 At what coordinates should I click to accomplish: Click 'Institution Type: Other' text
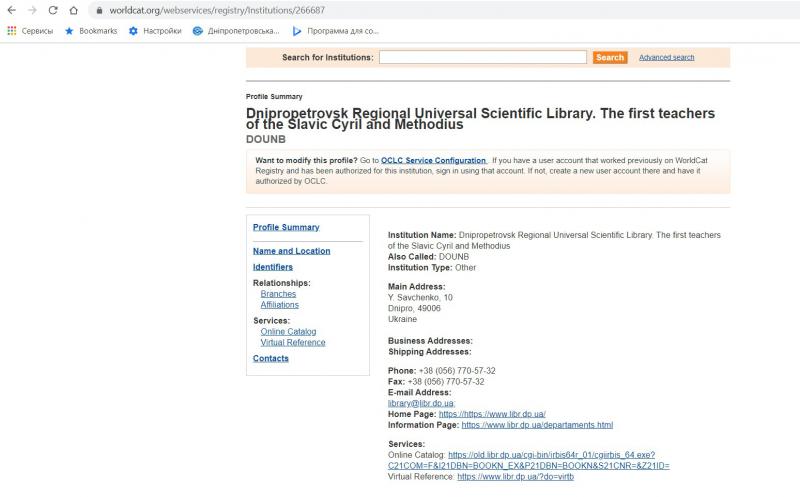coord(432,267)
